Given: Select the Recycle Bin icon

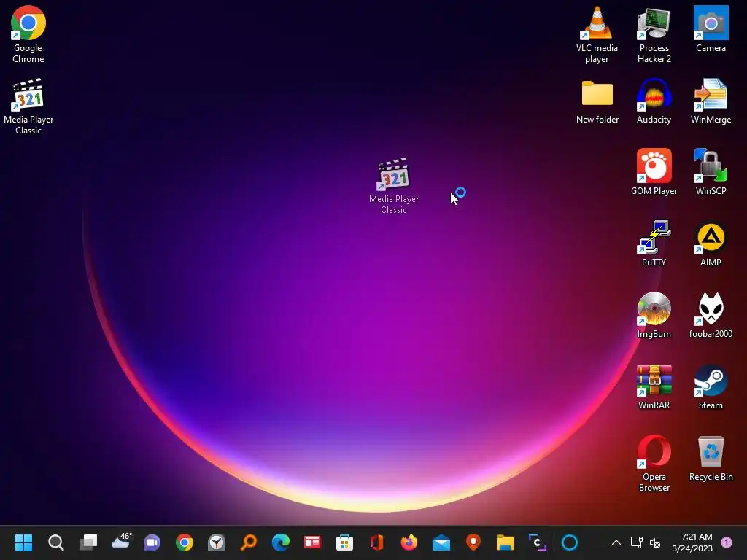Looking at the screenshot, I should pyautogui.click(x=711, y=458).
